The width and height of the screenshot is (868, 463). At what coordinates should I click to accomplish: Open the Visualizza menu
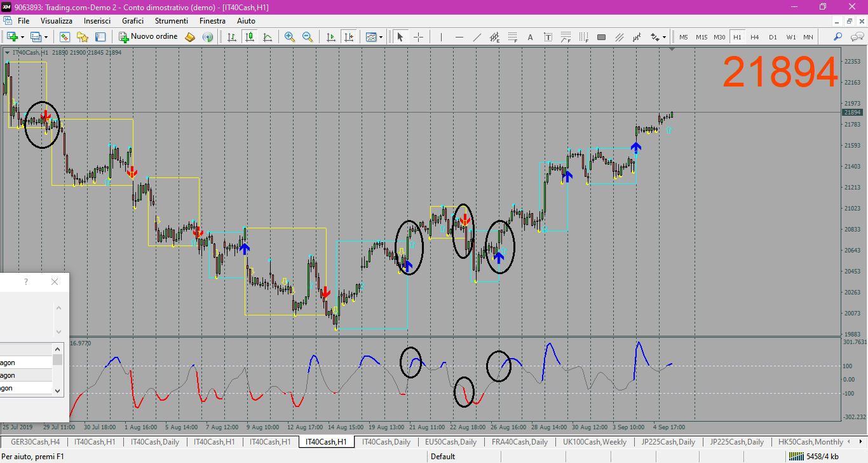57,21
